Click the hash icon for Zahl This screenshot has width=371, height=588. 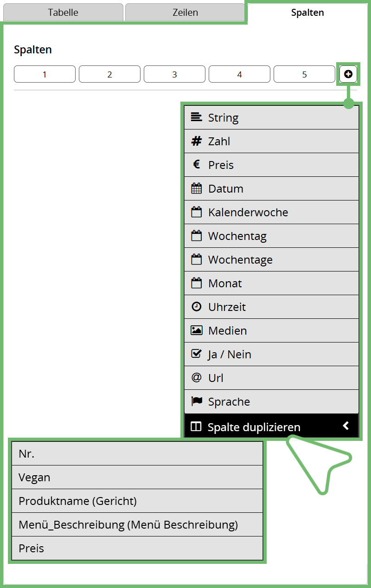click(196, 141)
